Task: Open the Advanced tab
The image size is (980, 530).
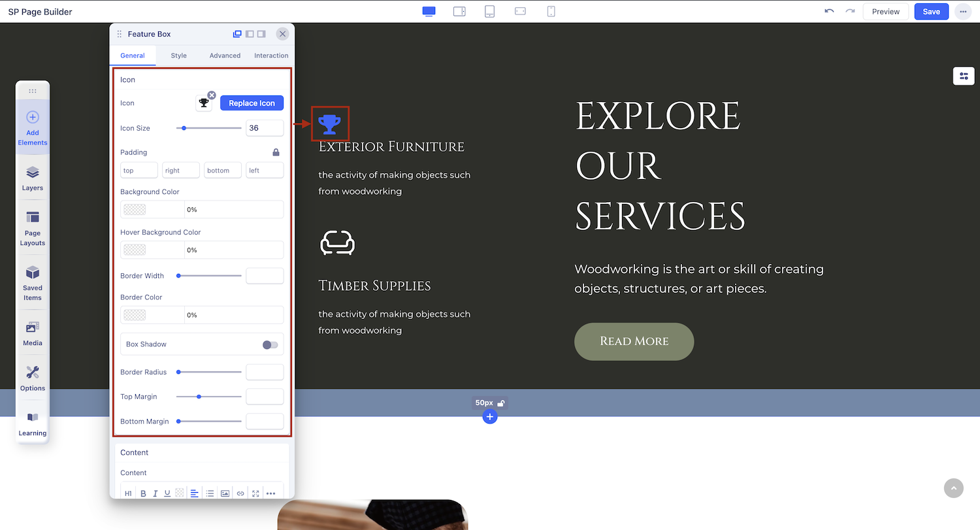Action: [225, 56]
